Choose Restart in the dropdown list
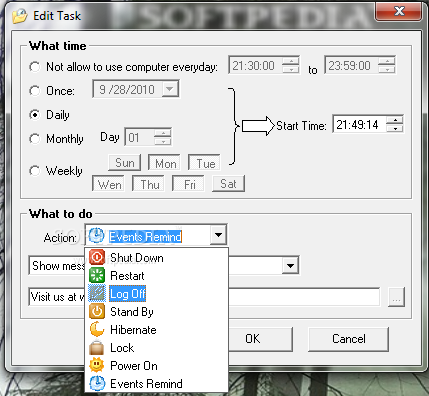 click(157, 276)
